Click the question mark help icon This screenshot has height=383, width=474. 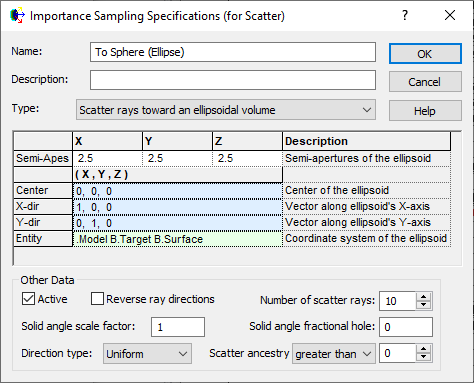tap(405, 15)
